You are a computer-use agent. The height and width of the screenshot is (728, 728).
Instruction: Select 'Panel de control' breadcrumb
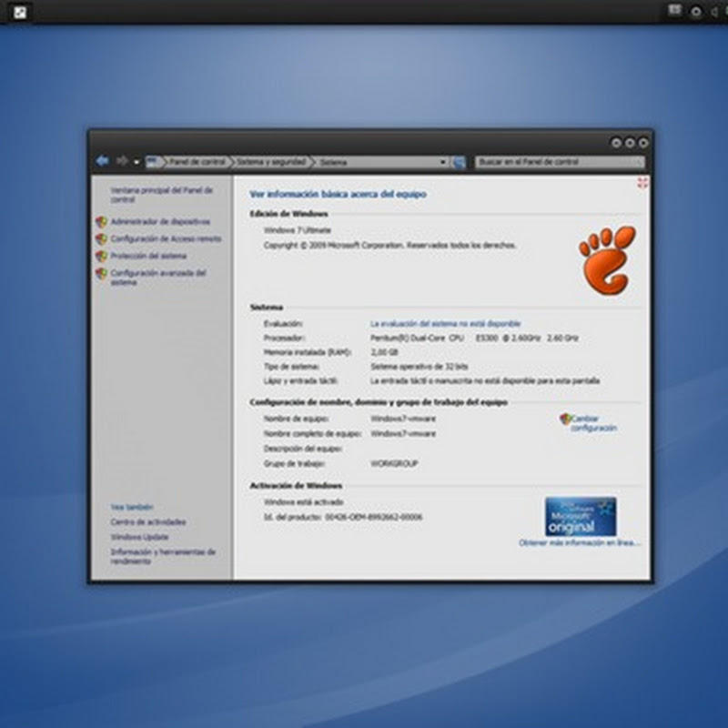[197, 162]
